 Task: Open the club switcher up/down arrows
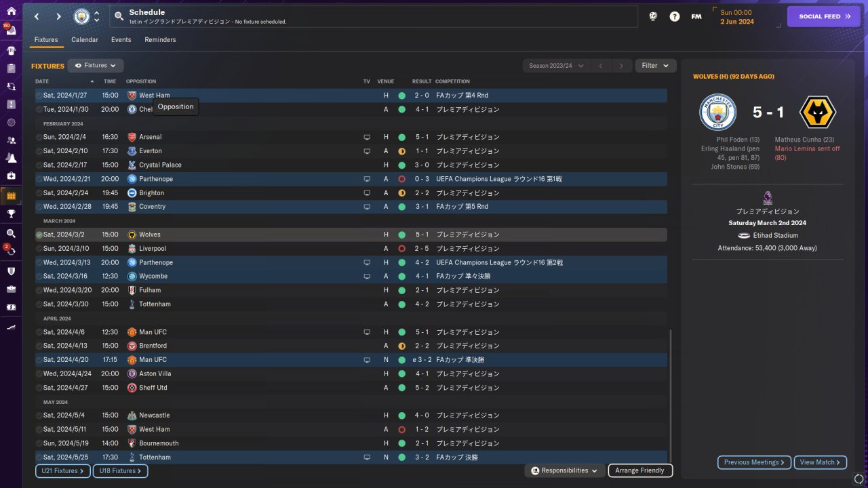(97, 16)
